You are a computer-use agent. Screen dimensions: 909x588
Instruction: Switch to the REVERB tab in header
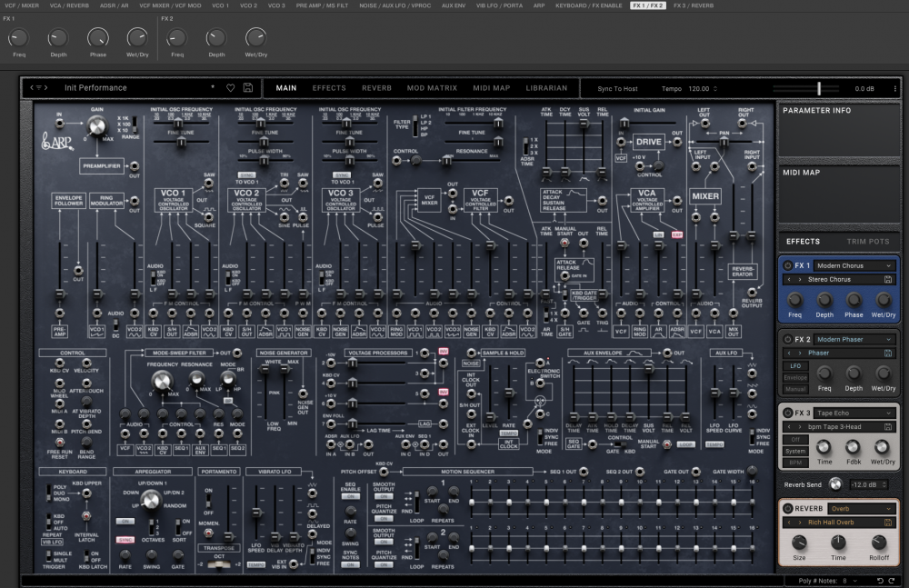coord(376,88)
